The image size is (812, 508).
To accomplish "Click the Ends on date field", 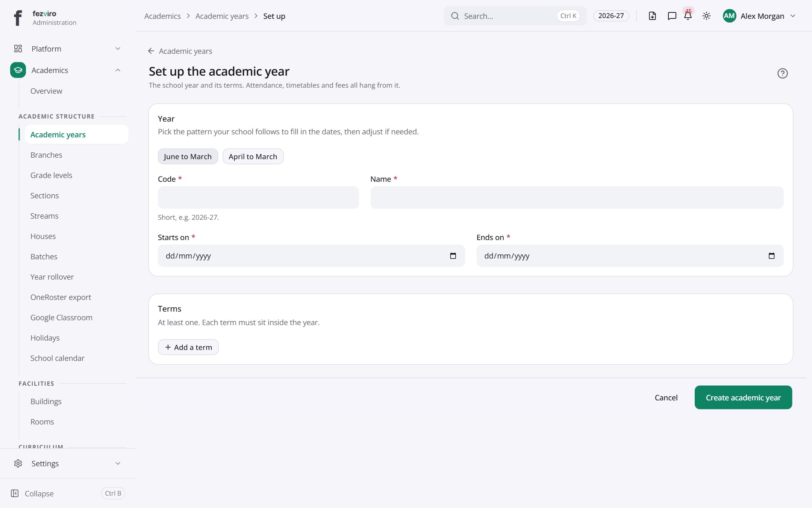I will click(630, 256).
